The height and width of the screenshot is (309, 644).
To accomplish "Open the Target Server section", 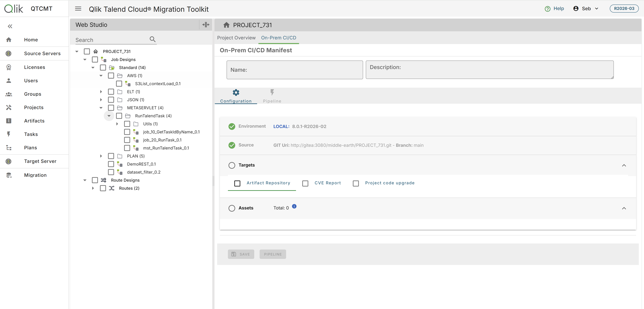I will [40, 161].
